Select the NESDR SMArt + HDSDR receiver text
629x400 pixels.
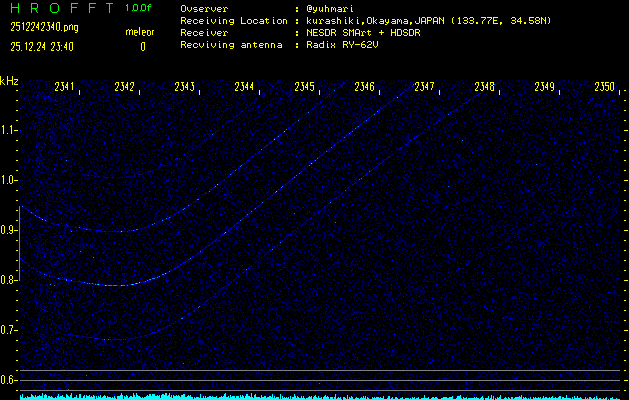(363, 33)
